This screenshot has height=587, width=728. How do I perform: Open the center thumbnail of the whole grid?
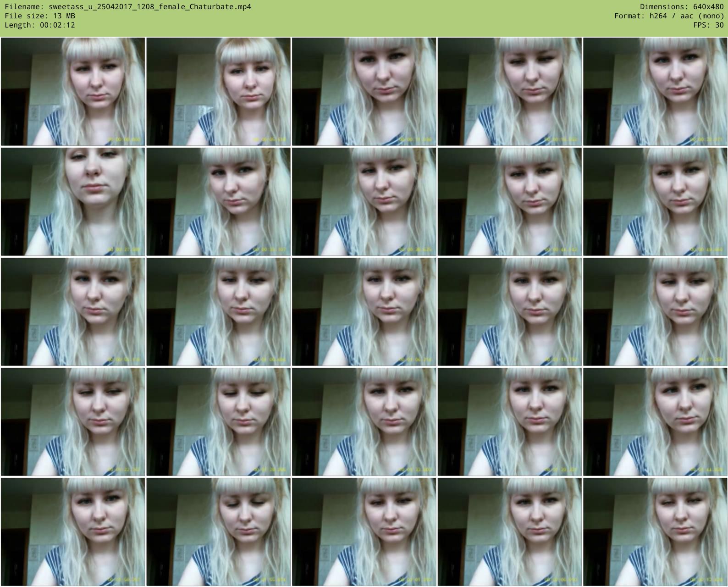tap(364, 312)
